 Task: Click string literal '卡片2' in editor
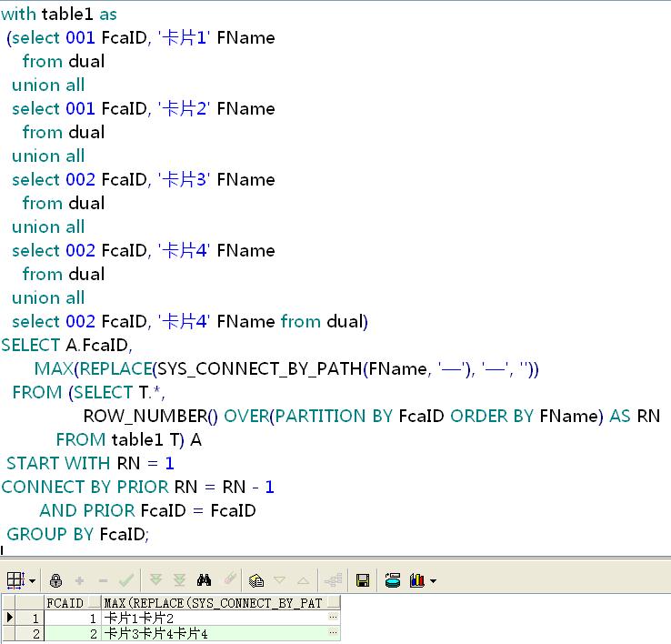(184, 109)
